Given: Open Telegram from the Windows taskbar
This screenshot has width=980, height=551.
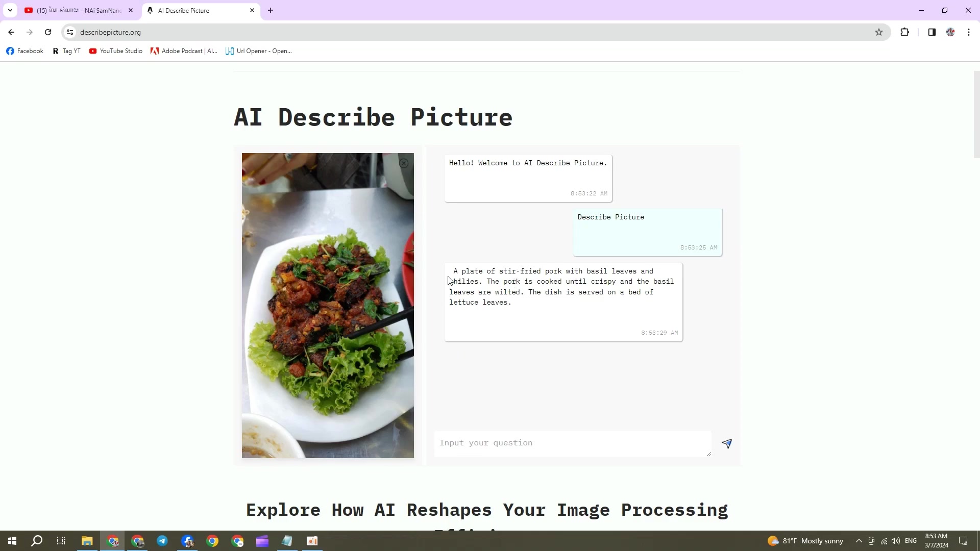Looking at the screenshot, I should pos(162,541).
